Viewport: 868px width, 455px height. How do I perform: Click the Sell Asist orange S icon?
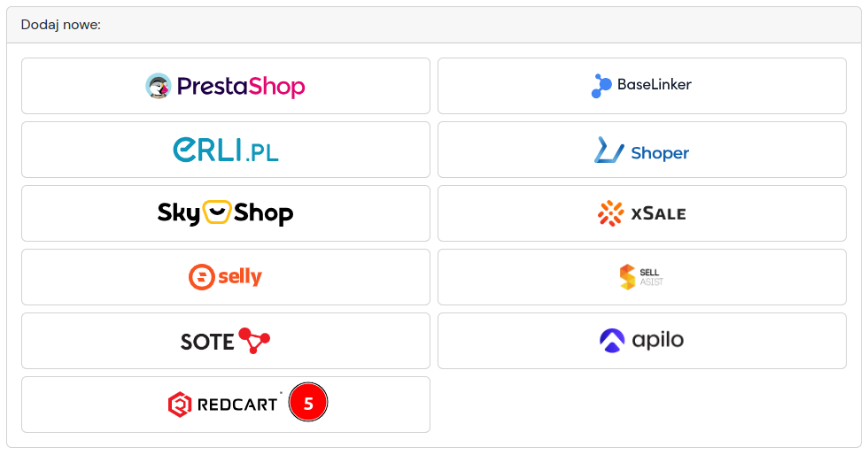(x=627, y=277)
